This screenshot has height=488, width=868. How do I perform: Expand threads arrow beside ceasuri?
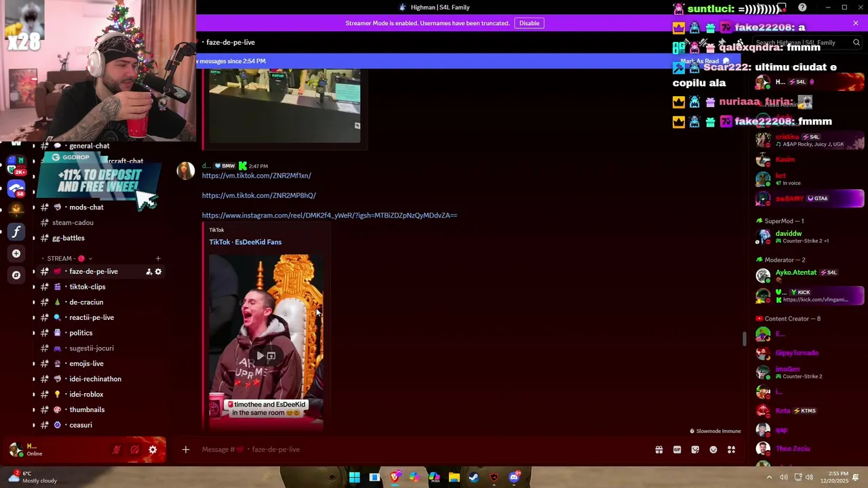(34, 425)
